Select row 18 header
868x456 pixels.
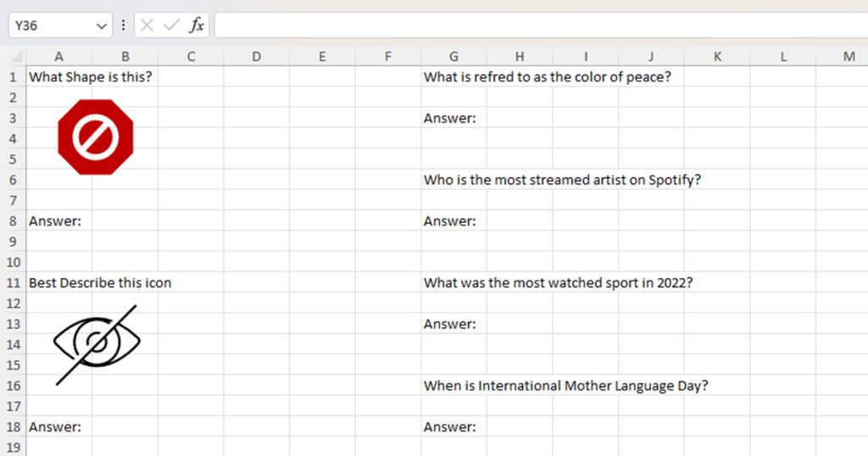(13, 426)
